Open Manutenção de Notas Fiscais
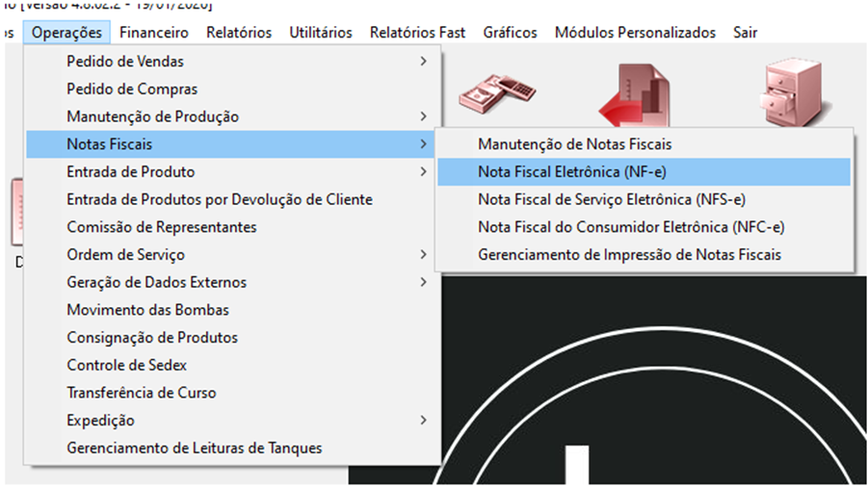The height and width of the screenshot is (487, 868). [x=574, y=144]
